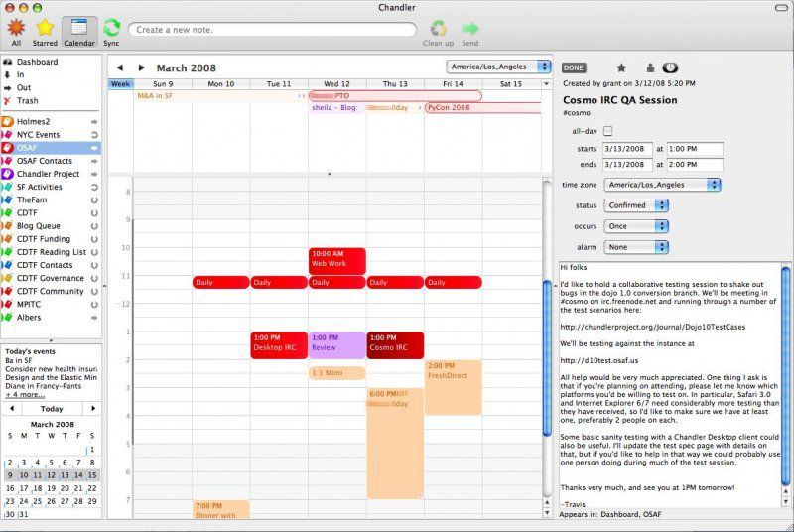Toggle the all-day checkbox

pyautogui.click(x=608, y=131)
